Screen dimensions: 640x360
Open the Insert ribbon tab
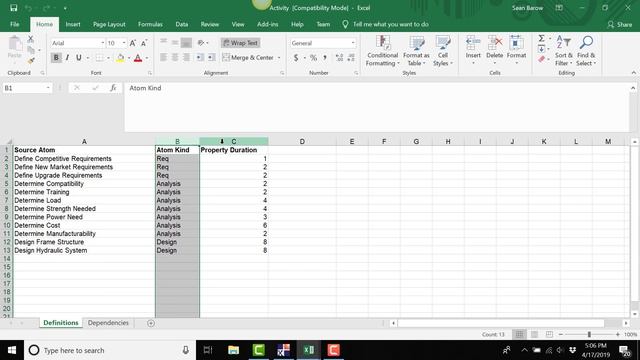pyautogui.click(x=73, y=24)
